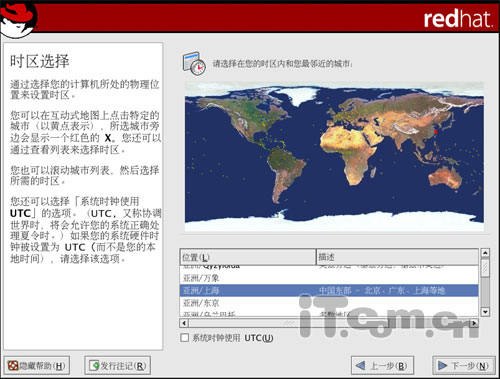Click the release notes document icon
This screenshot has width=500, height=379.
(x=94, y=366)
